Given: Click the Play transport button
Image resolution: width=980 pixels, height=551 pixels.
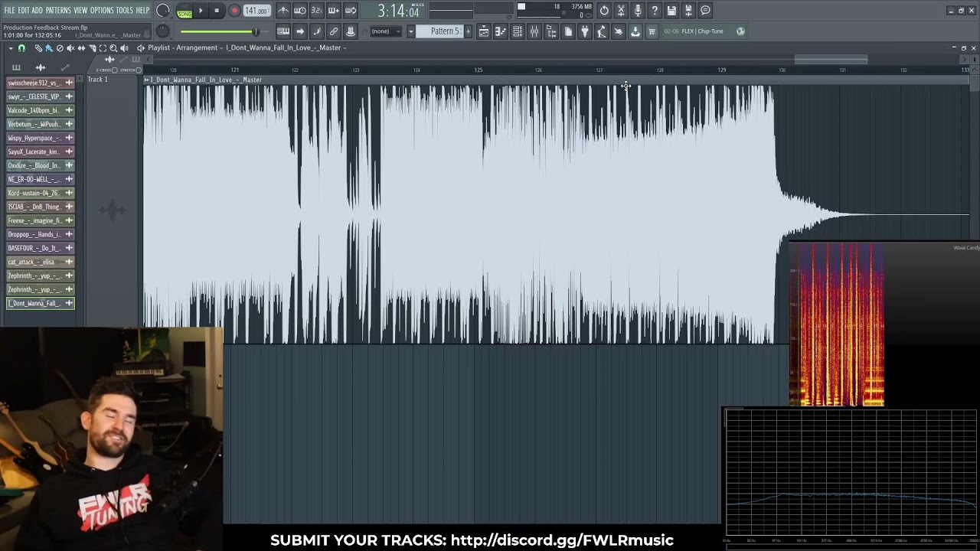Looking at the screenshot, I should (x=201, y=11).
